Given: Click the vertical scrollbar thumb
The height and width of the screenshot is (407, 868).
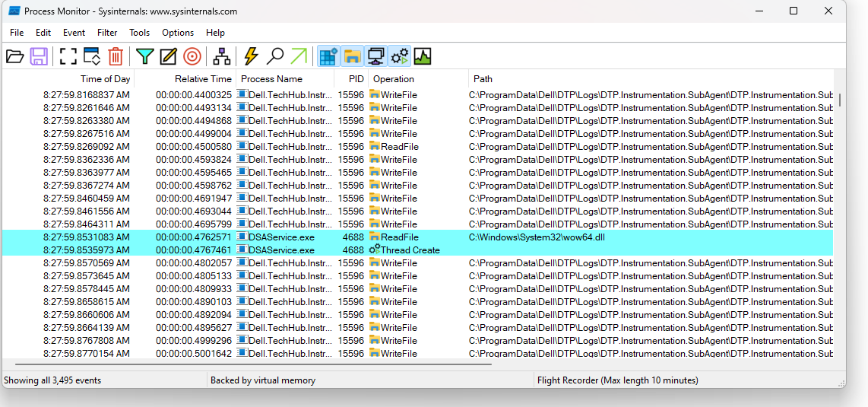Looking at the screenshot, I should [x=841, y=100].
